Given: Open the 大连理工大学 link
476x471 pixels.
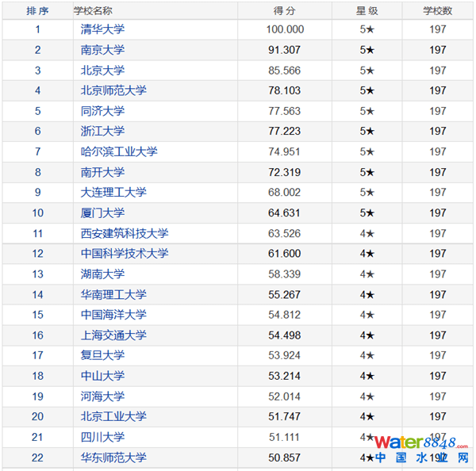Looking at the screenshot, I should [113, 192].
